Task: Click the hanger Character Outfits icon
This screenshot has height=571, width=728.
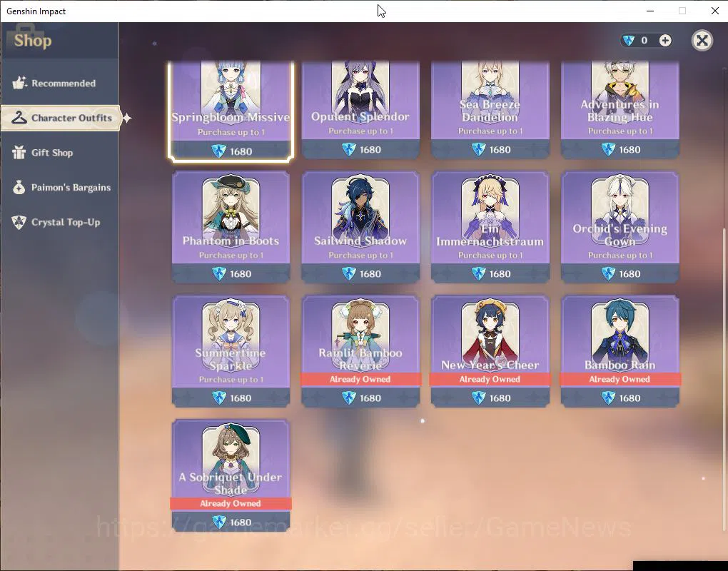Action: [19, 118]
